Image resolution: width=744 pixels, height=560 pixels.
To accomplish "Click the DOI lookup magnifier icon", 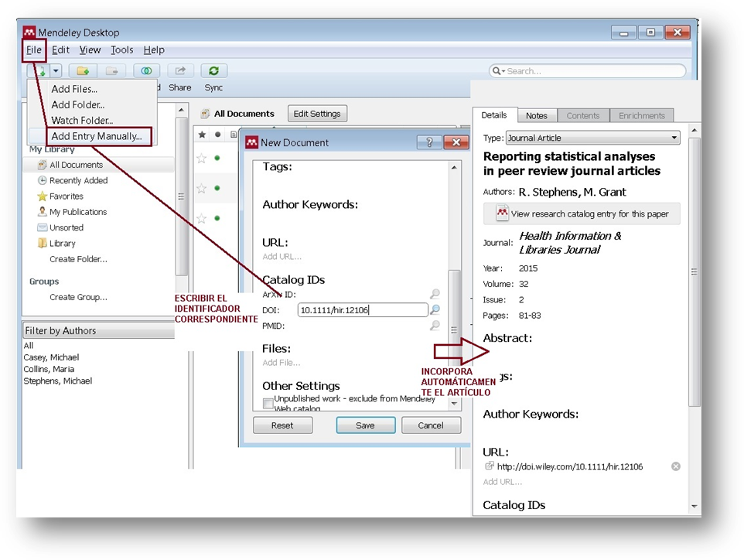I will [x=435, y=310].
